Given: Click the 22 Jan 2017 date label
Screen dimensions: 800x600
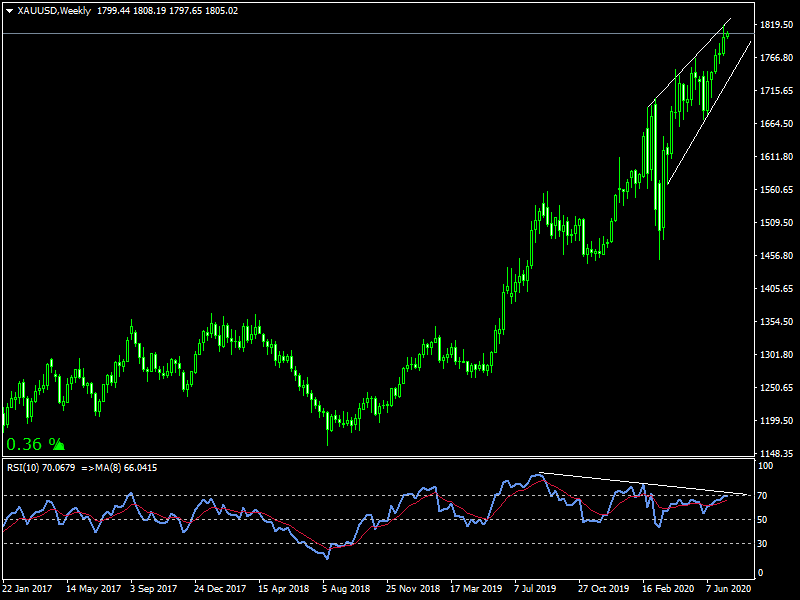Looking at the screenshot, I should point(28,589).
